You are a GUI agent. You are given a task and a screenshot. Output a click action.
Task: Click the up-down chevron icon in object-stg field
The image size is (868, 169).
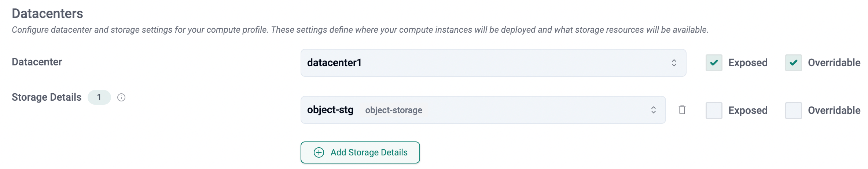[653, 110]
